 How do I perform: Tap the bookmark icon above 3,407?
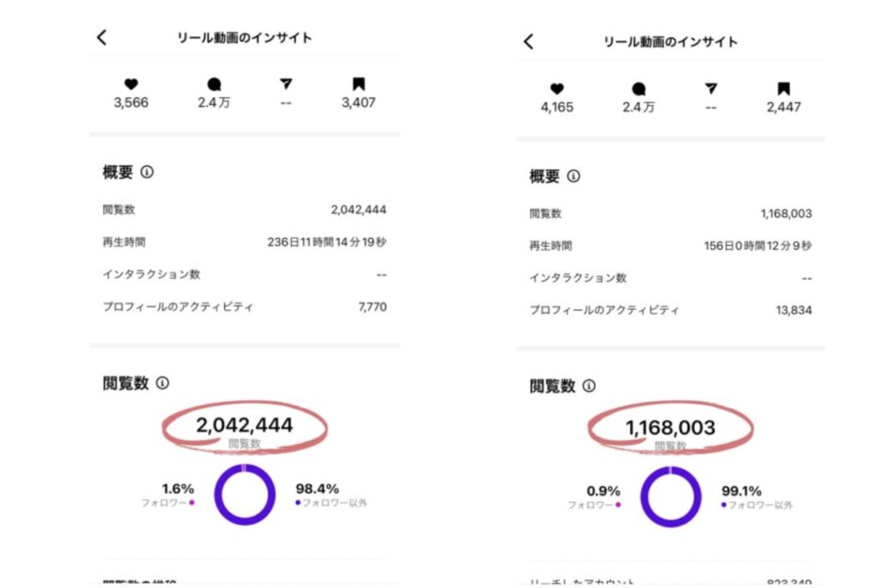point(359,84)
